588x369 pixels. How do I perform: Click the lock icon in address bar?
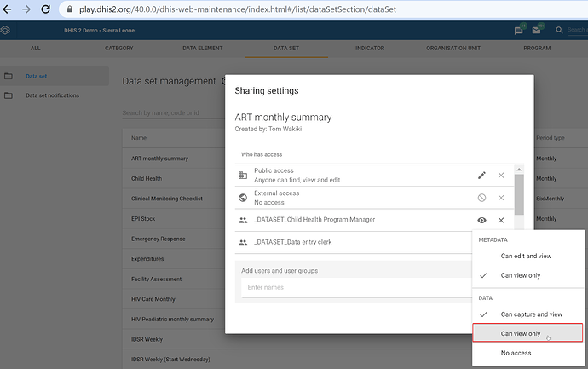(70, 9)
